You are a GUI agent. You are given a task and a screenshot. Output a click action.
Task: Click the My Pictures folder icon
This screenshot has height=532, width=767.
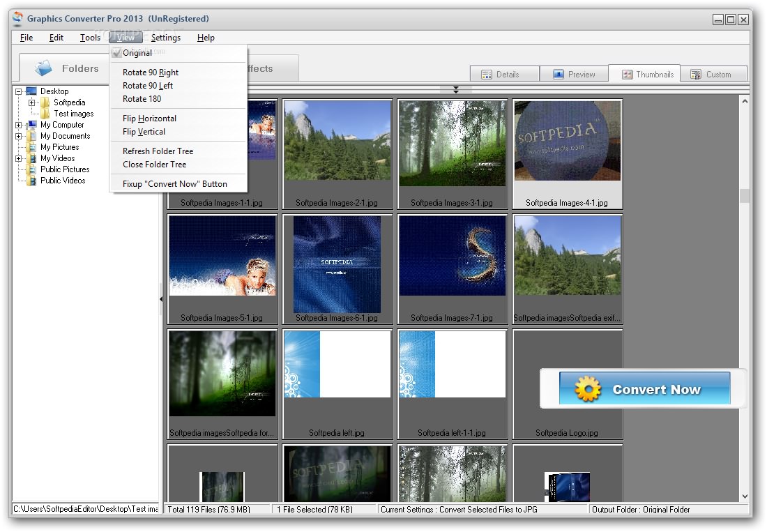(x=32, y=147)
